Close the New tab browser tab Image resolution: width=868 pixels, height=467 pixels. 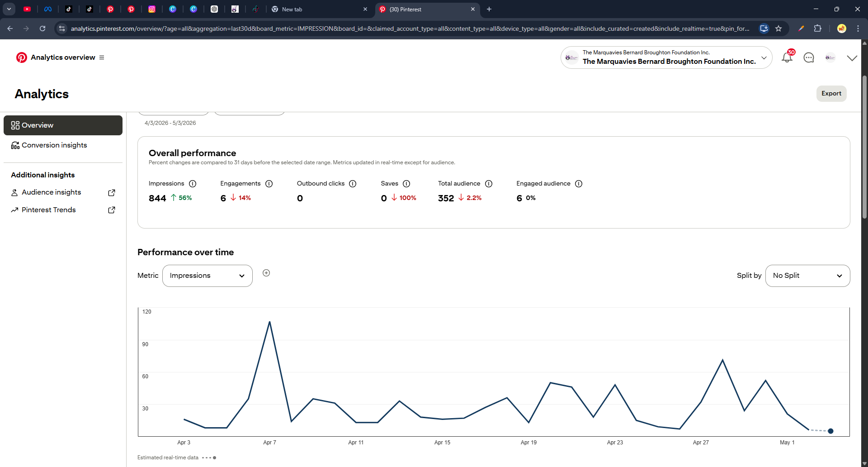(x=365, y=9)
